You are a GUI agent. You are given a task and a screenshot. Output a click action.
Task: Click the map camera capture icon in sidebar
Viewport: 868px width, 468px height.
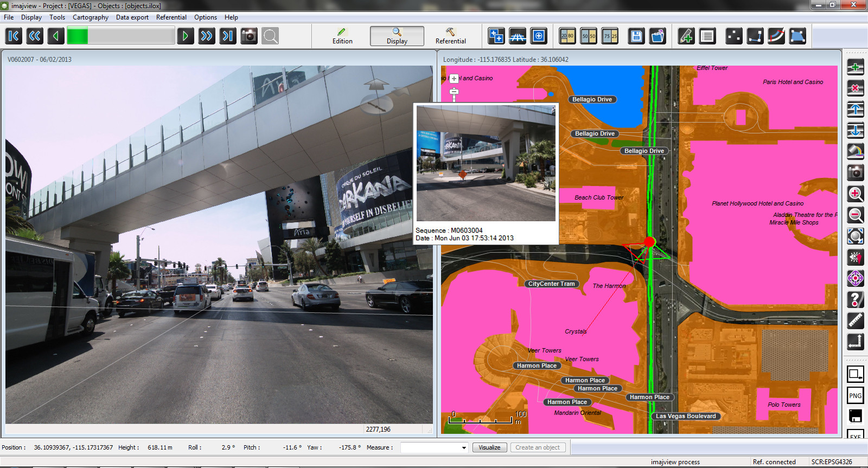click(x=856, y=173)
